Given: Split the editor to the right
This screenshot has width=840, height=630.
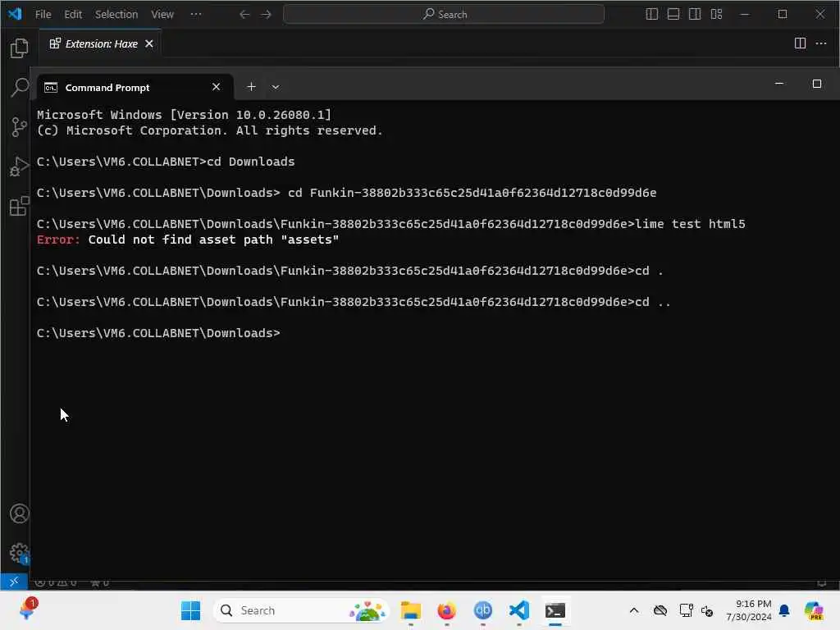Looking at the screenshot, I should coord(800,43).
